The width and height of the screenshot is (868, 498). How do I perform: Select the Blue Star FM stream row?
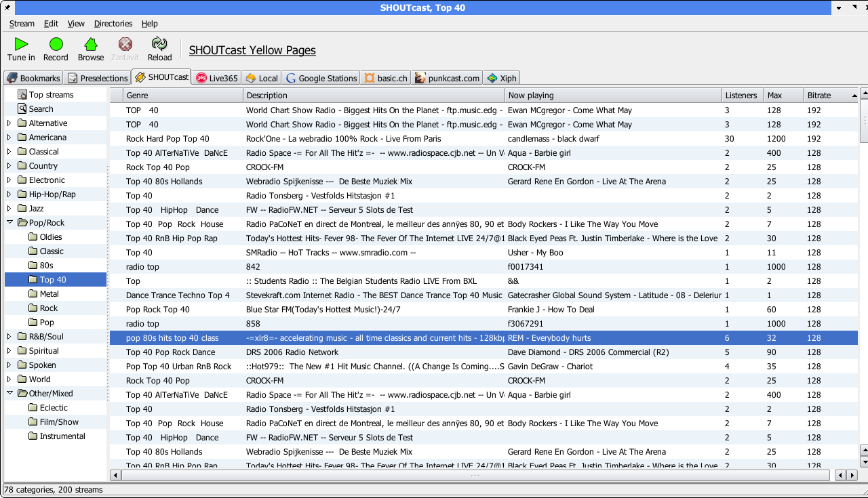[484, 310]
